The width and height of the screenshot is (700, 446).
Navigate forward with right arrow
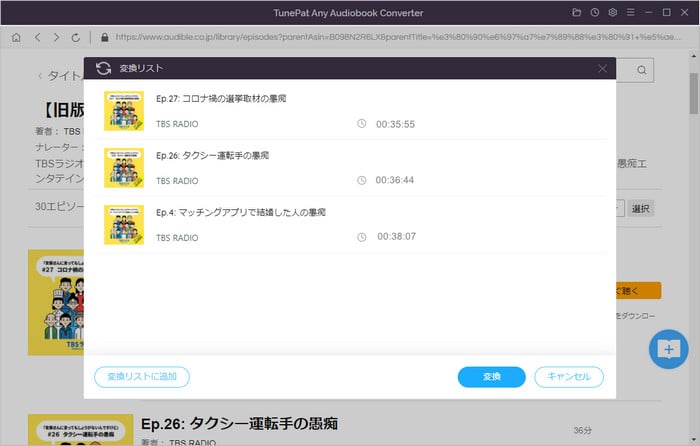(x=56, y=38)
